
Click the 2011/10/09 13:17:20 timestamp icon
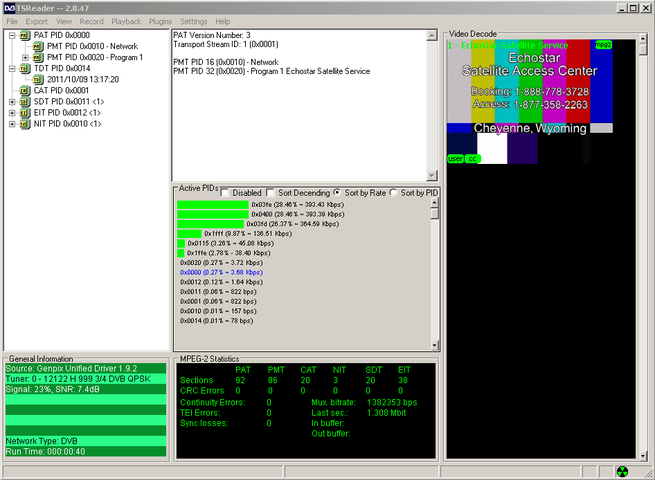(x=38, y=79)
